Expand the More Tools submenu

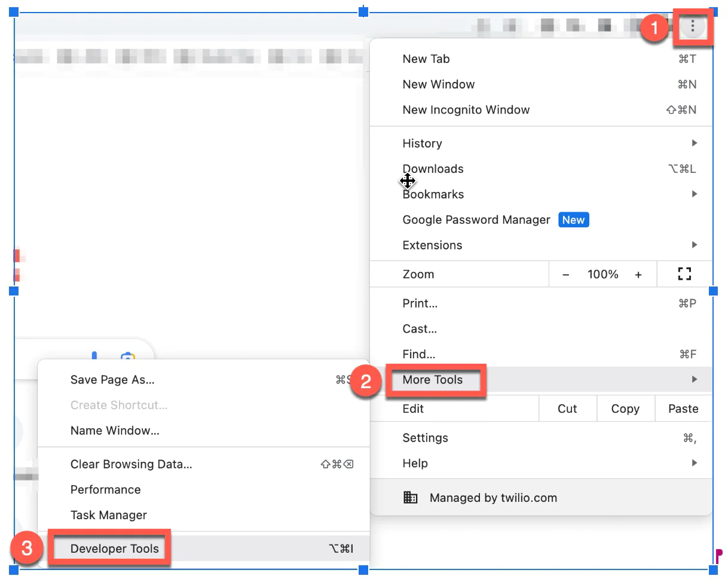point(432,380)
